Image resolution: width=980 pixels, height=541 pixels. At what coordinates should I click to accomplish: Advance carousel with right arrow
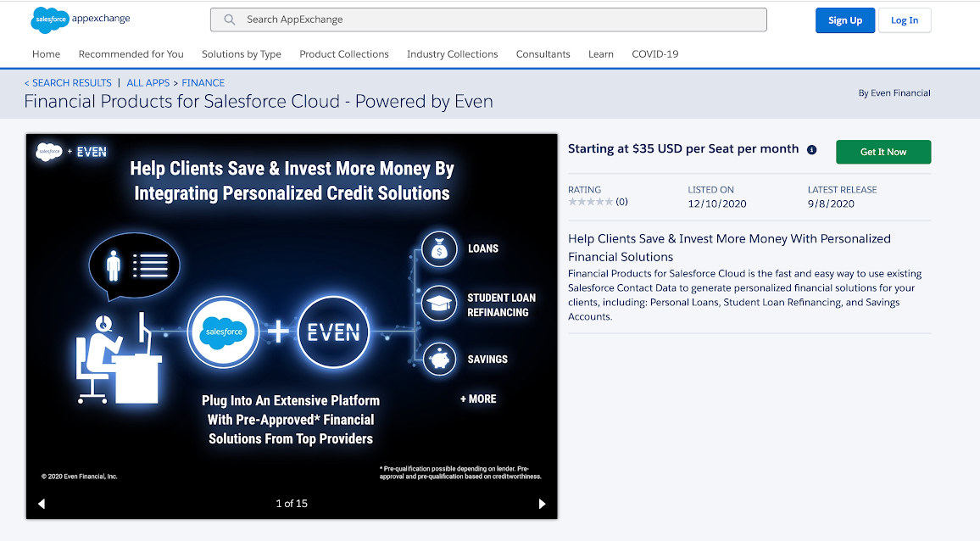(542, 504)
